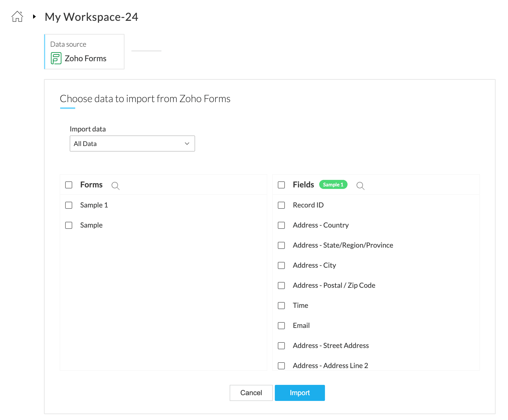Viewport: 508px width, 420px height.
Task: Check the Sample form checkbox
Action: [x=69, y=225]
